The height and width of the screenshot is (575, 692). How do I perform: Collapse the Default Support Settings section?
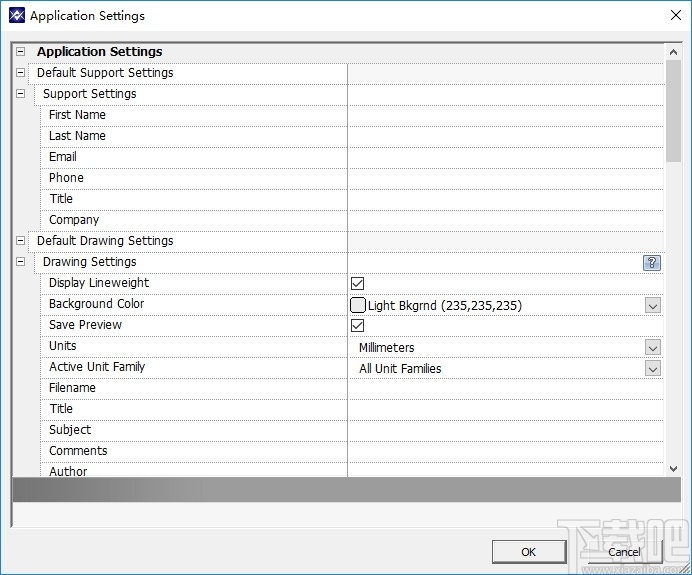coord(20,72)
